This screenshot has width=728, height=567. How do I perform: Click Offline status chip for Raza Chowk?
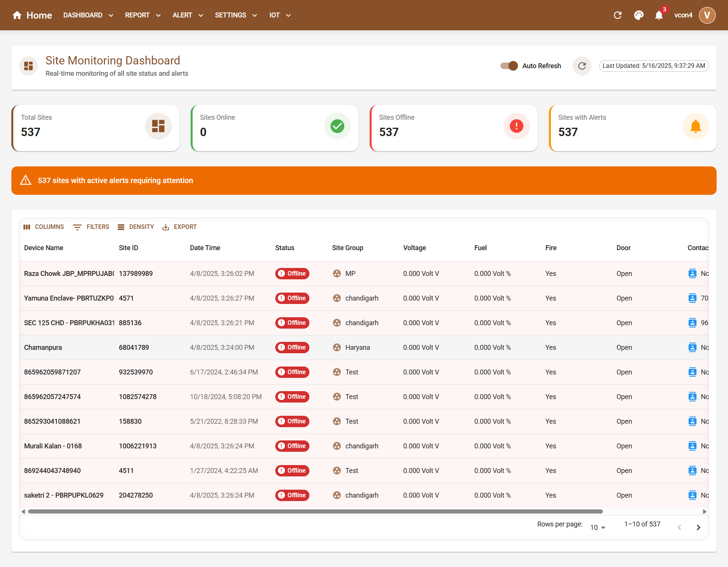[292, 273]
